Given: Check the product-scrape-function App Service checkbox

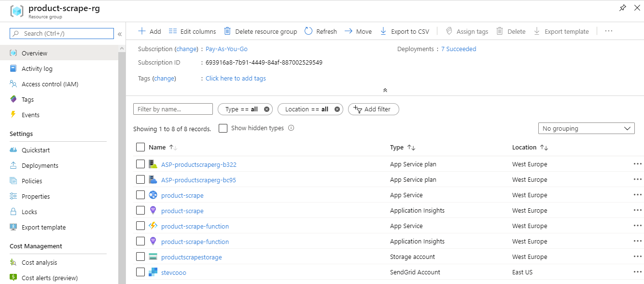Looking at the screenshot, I should [x=140, y=226].
